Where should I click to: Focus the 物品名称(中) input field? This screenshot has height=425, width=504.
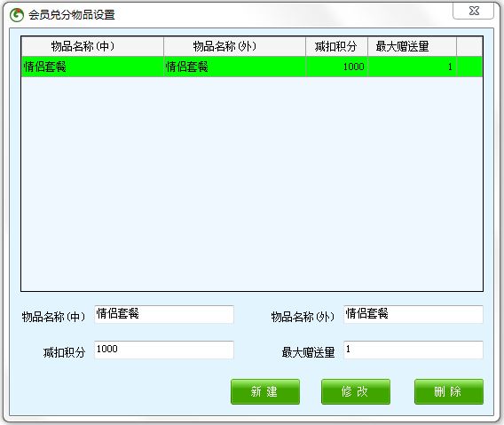tap(164, 314)
